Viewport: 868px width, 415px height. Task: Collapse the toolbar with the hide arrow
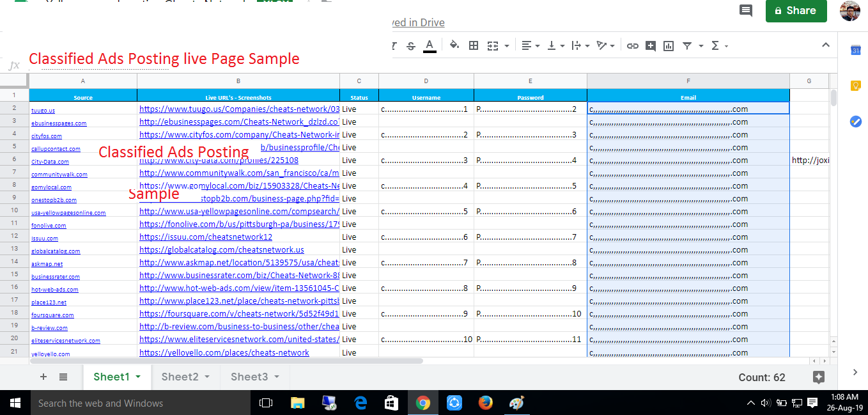(826, 45)
